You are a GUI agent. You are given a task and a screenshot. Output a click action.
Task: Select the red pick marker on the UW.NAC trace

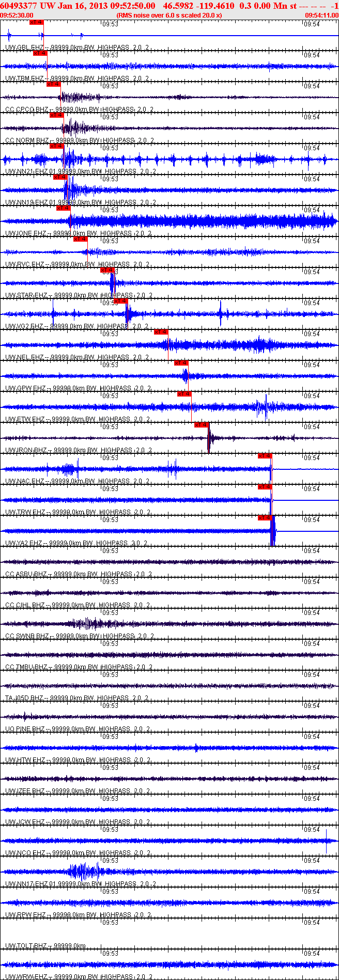pos(265,456)
